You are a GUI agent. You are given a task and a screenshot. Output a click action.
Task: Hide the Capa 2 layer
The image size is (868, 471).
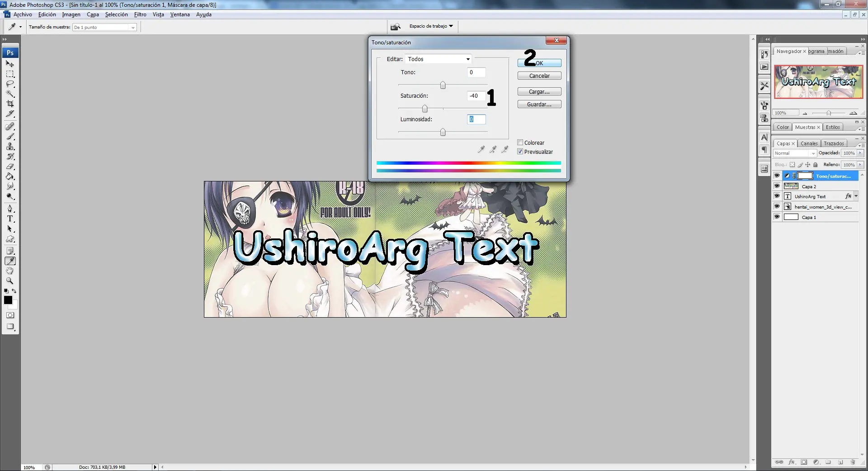[x=777, y=186]
